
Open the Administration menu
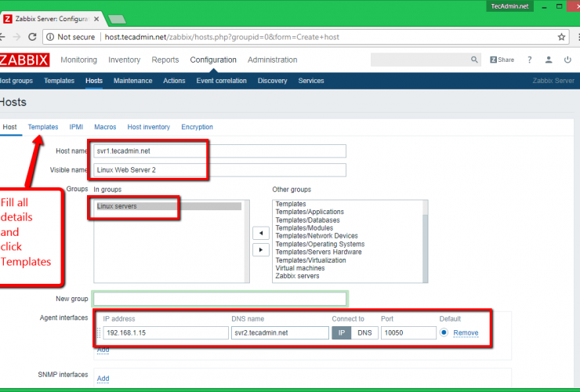pyautogui.click(x=272, y=60)
